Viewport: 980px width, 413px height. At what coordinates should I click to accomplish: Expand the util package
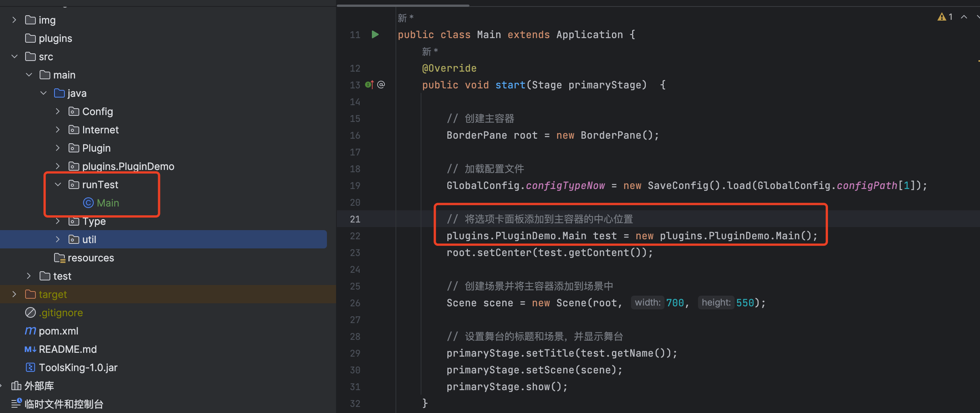tap(58, 239)
